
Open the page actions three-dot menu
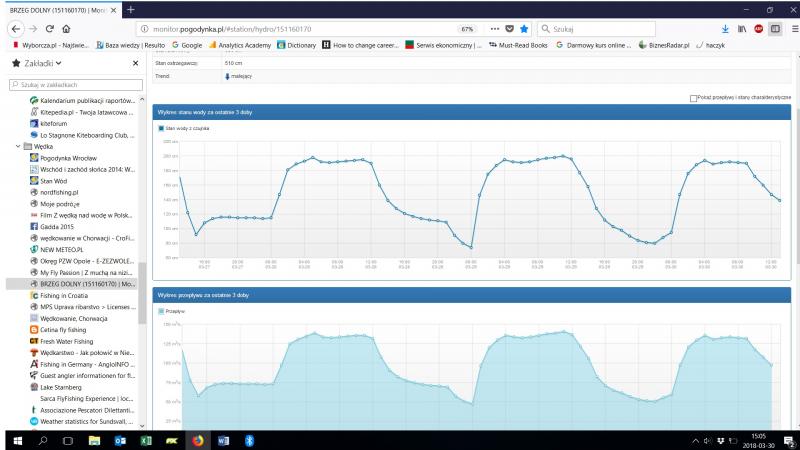click(x=495, y=29)
